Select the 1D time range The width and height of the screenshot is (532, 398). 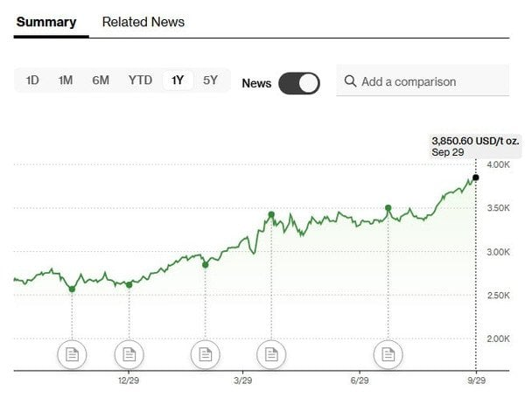(32, 80)
